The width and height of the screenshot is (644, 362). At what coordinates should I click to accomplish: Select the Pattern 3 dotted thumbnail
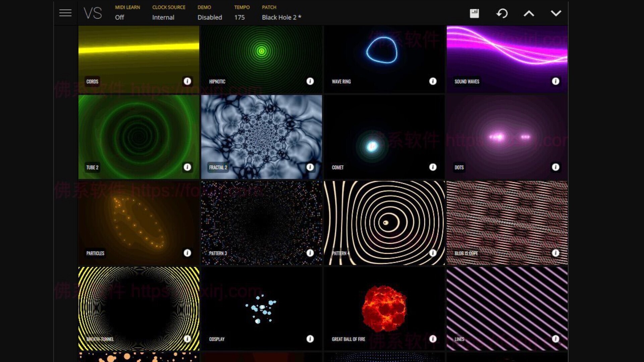point(261,223)
